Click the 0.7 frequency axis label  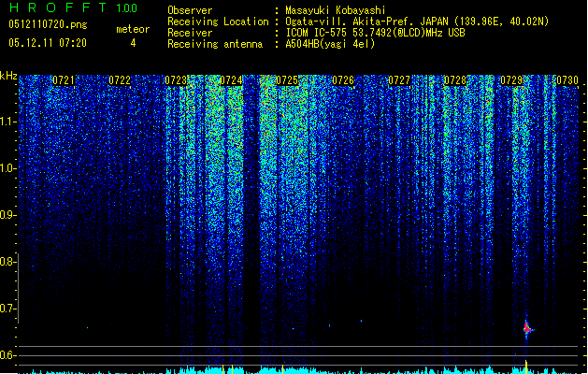pos(7,309)
